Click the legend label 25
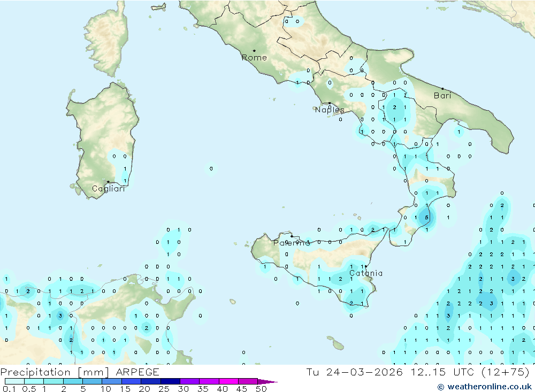Viewport: 535px width, 392px height. click(164, 389)
